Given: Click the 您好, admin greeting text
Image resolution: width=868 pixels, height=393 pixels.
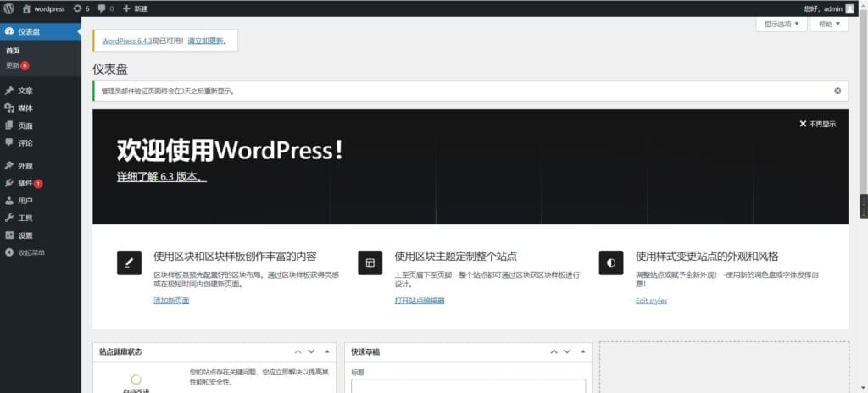Looking at the screenshot, I should click(x=822, y=8).
